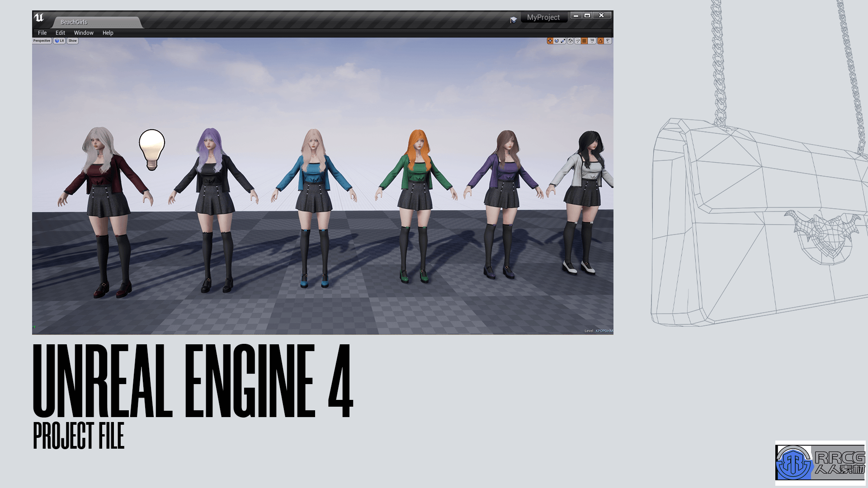Open rotation snap value 5° dropdown
The width and height of the screenshot is (868, 488).
coord(608,41)
